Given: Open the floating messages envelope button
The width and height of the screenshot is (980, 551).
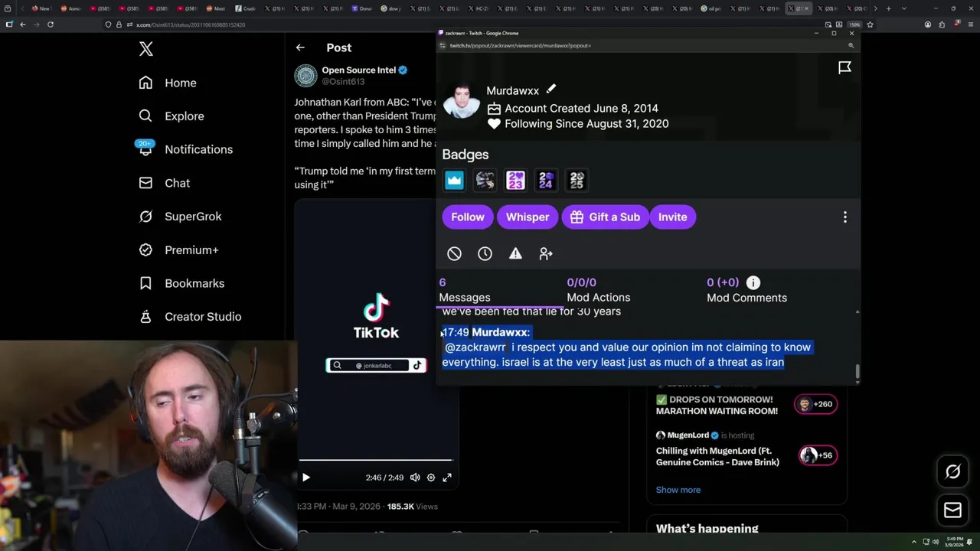Looking at the screenshot, I should pos(953,510).
